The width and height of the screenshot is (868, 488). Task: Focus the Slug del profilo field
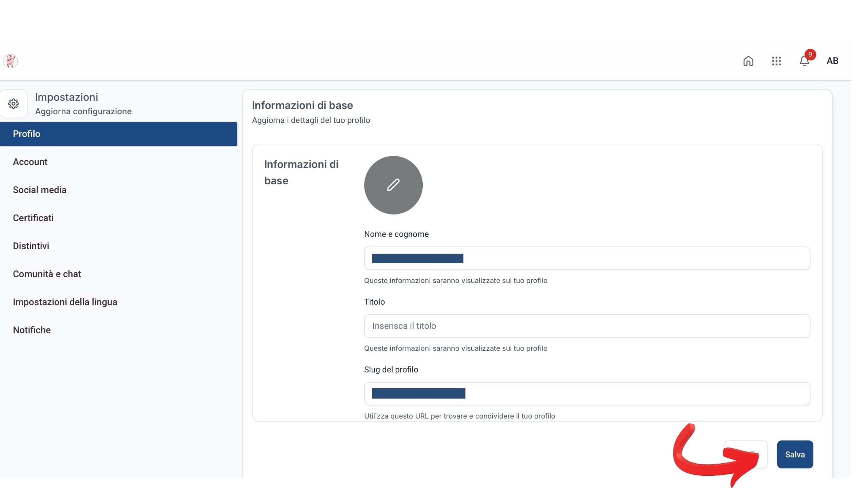tap(587, 394)
